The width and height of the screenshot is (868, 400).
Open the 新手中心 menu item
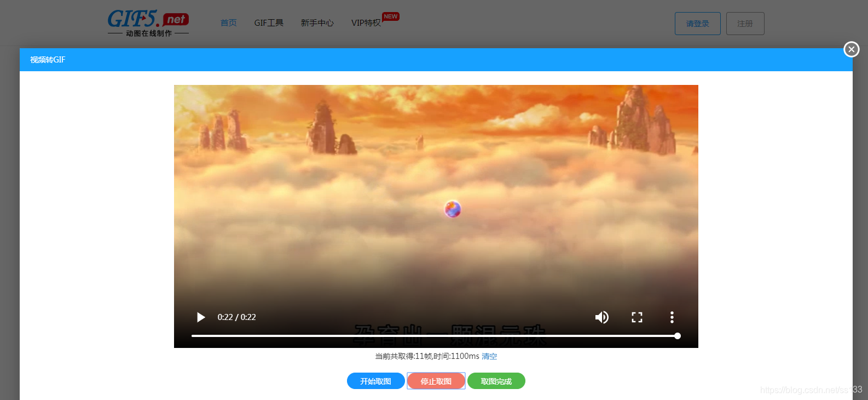coord(317,23)
